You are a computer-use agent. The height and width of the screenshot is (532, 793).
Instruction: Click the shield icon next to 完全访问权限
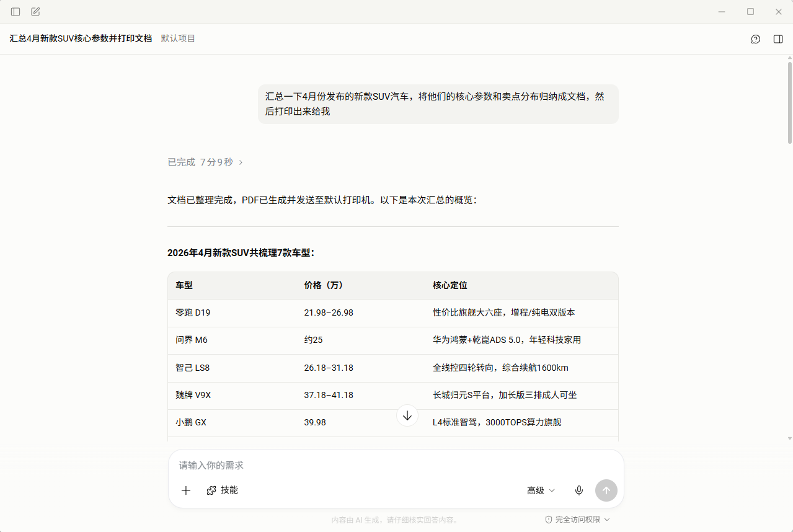(x=547, y=519)
